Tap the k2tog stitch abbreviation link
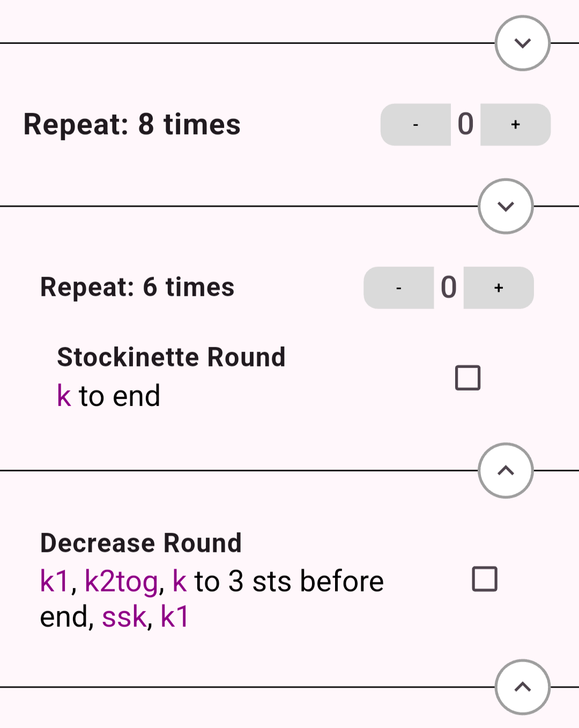This screenshot has height=728, width=579. pos(121,582)
